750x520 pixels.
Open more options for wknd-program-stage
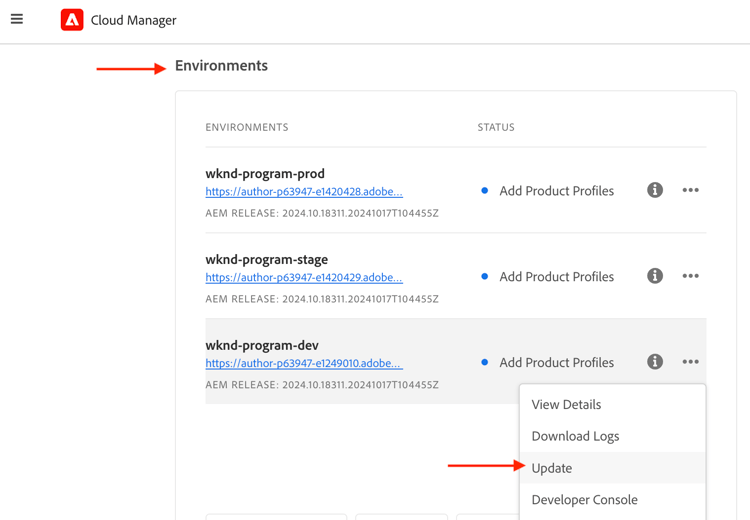(690, 276)
